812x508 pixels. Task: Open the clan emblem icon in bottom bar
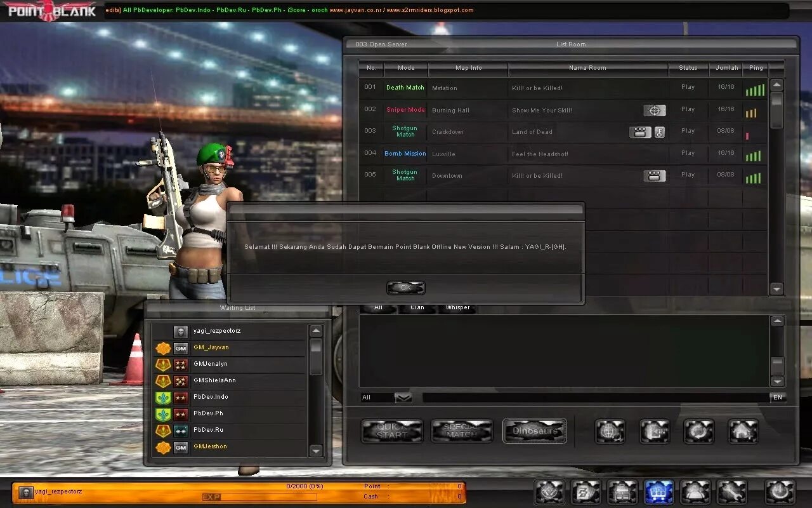click(x=549, y=492)
